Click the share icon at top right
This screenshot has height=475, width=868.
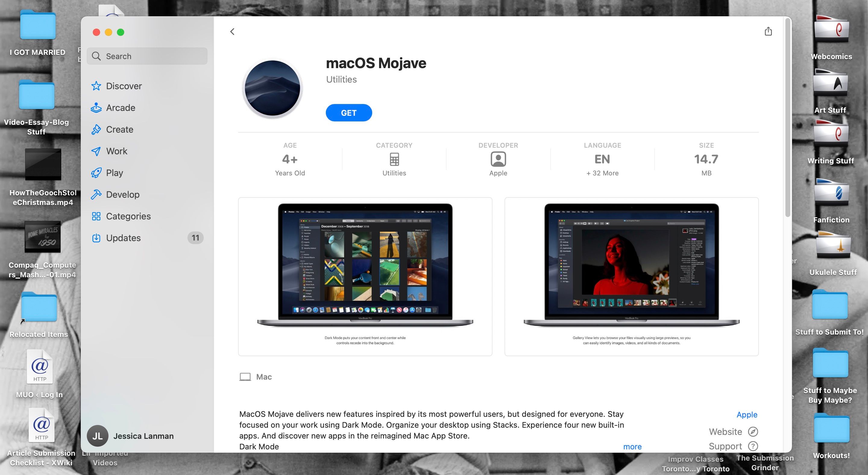[768, 31]
